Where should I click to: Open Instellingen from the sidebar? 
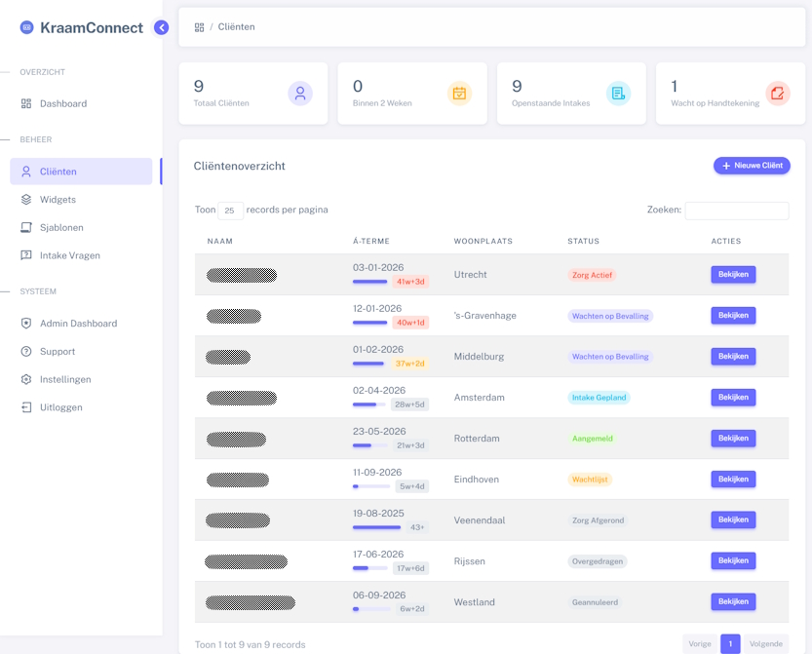(65, 379)
